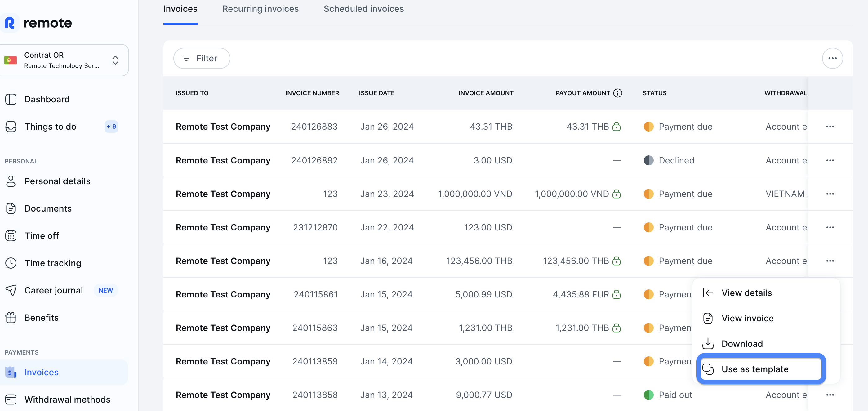The width and height of the screenshot is (868, 411).
Task: Choose Use as template option
Action: (761, 369)
